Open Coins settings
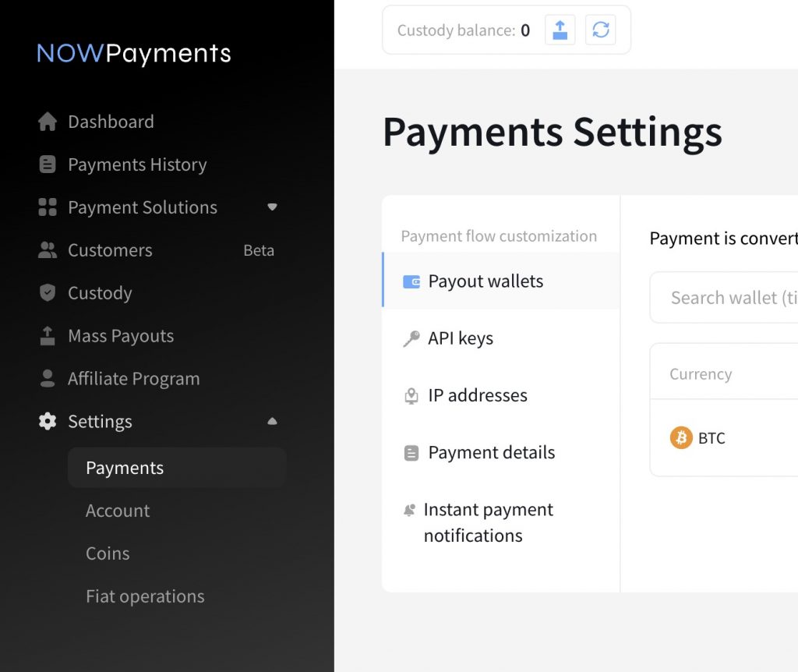 [x=108, y=554]
